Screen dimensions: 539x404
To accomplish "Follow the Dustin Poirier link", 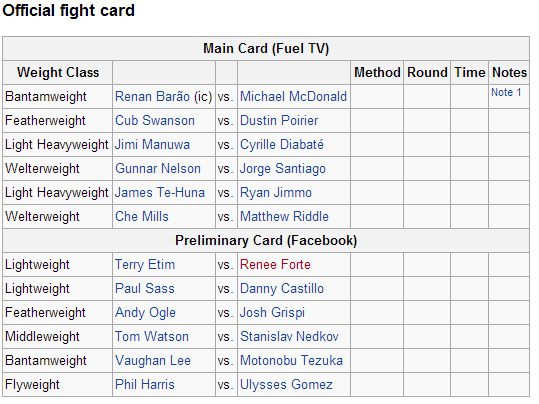I will click(279, 121).
